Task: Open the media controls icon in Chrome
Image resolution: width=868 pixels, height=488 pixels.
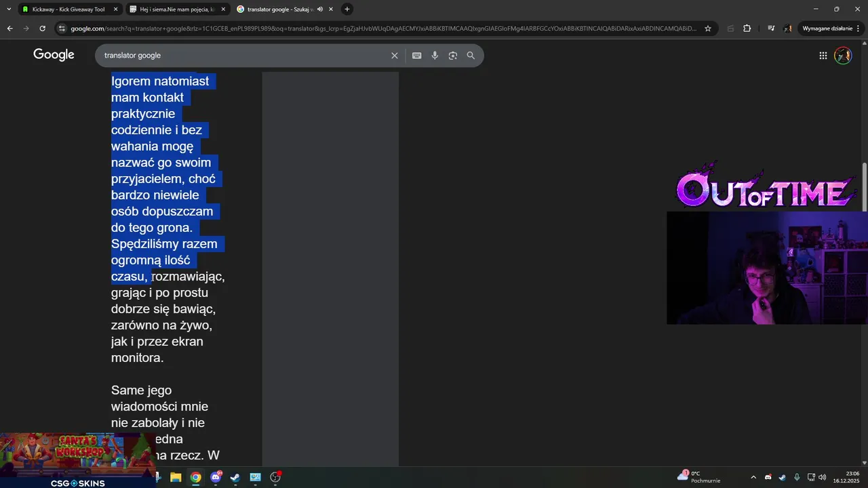Action: tap(771, 28)
